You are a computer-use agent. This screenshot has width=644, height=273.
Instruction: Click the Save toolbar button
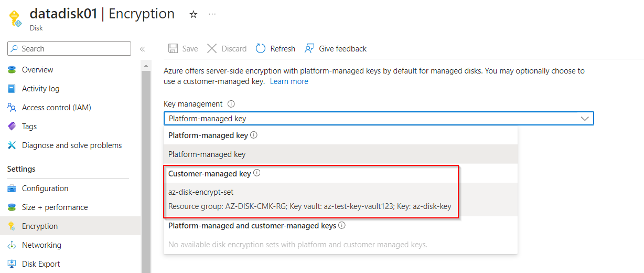[183, 49]
